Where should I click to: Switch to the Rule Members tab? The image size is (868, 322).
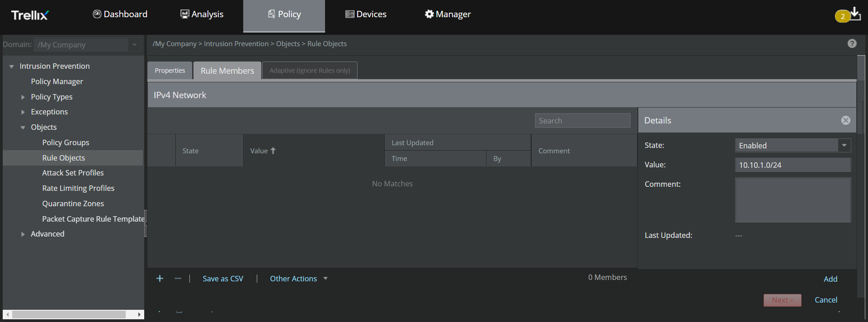pos(227,71)
